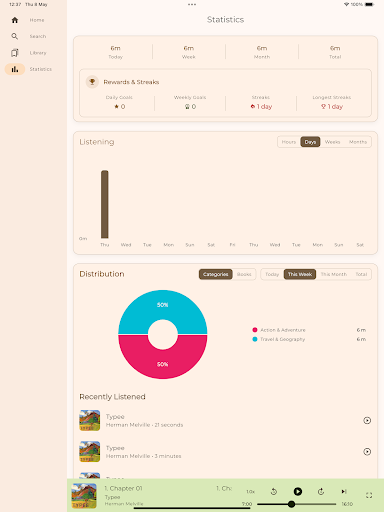Change the 1.0x playback speed
The image size is (384, 512).
pos(251,492)
